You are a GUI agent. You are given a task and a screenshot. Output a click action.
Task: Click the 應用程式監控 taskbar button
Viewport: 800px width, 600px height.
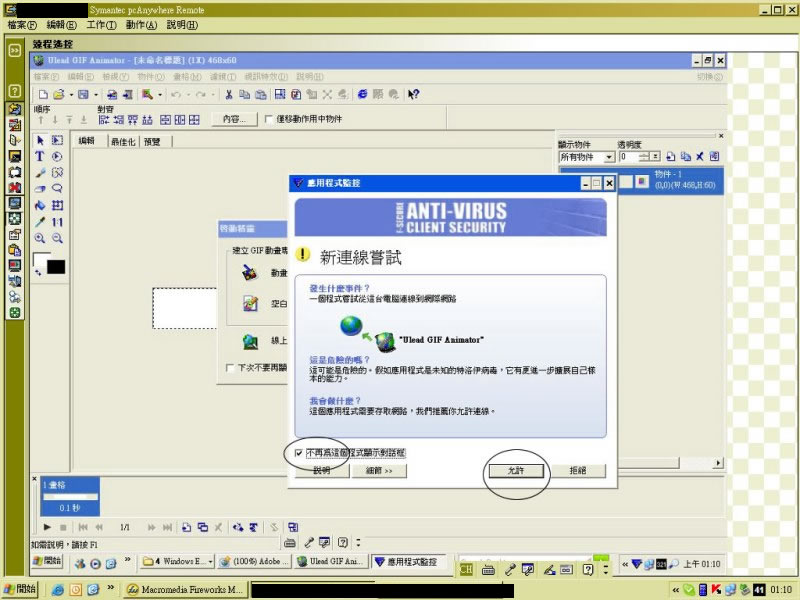(x=408, y=562)
